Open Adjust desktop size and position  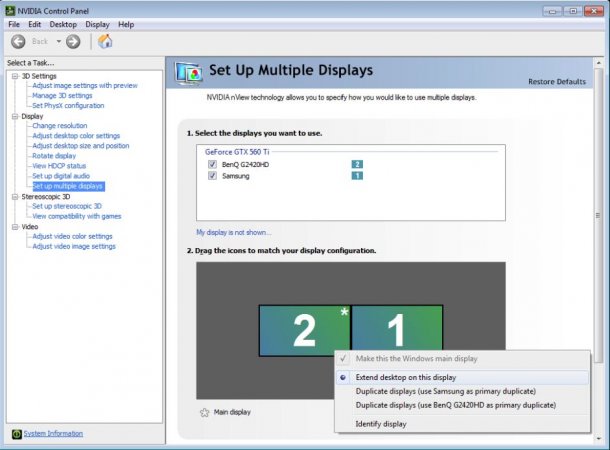click(x=81, y=146)
